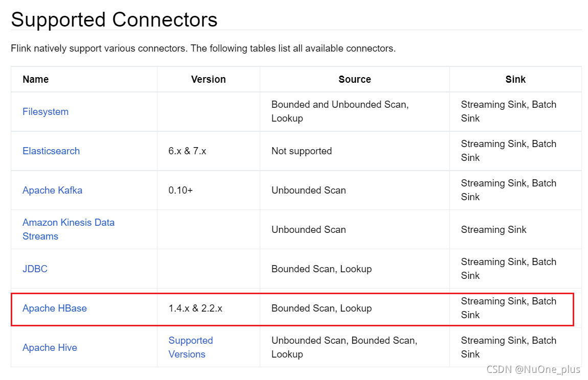Click the CSDN @NuOne_plus watermark
Image resolution: width=588 pixels, height=380 pixels.
tap(533, 369)
